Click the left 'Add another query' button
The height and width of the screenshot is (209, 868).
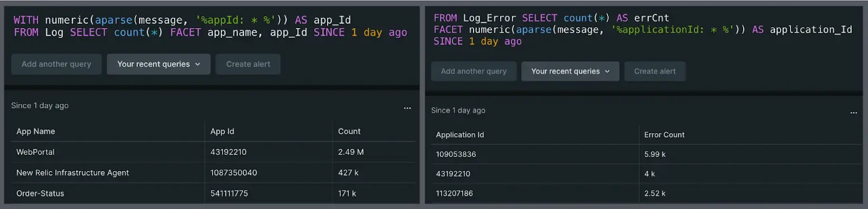(x=56, y=64)
